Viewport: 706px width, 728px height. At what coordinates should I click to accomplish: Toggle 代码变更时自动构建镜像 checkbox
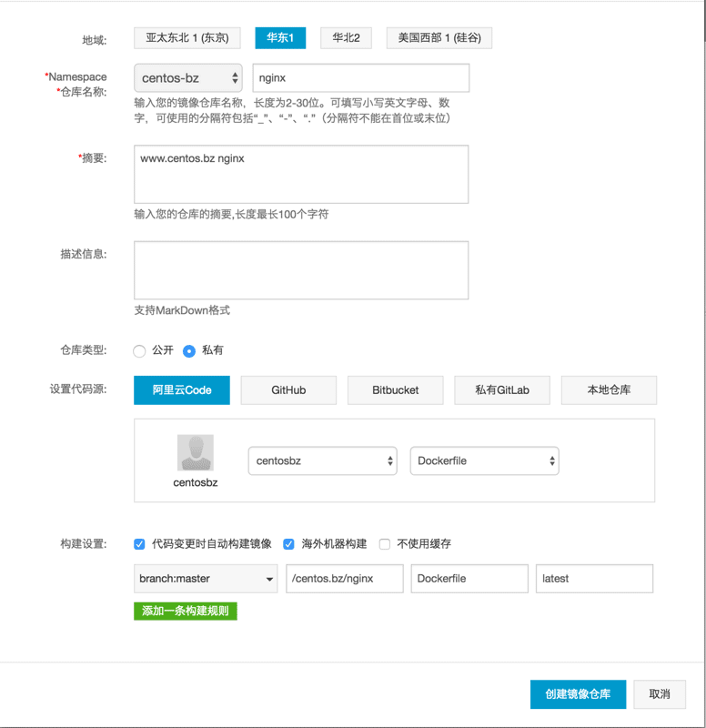pos(139,544)
